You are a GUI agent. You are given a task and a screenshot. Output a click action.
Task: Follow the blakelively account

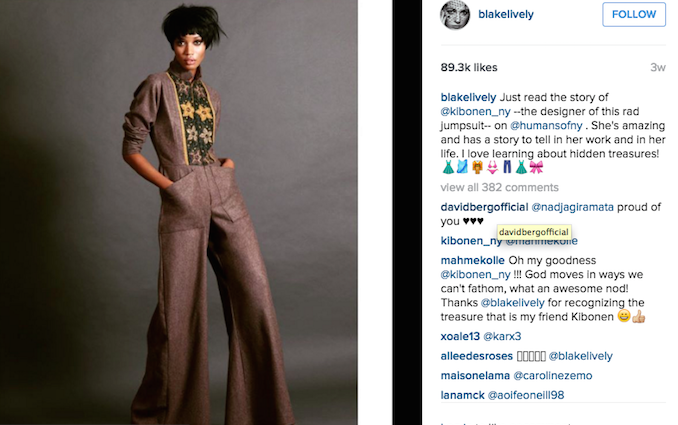[x=634, y=14]
